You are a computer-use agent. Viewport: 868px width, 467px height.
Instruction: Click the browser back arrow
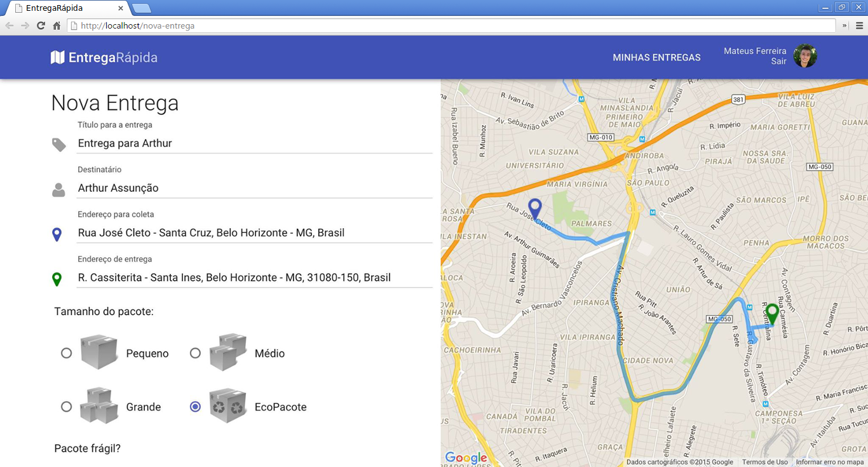(9, 25)
